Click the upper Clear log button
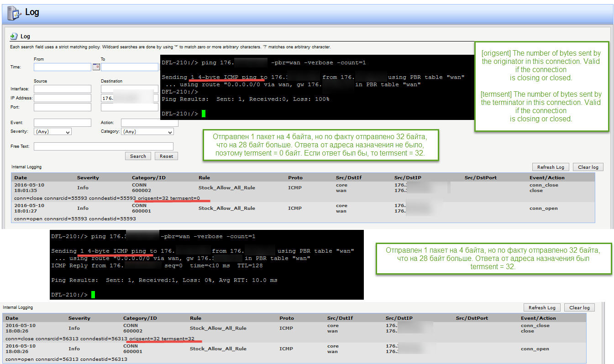The width and height of the screenshot is (614, 364). point(588,167)
